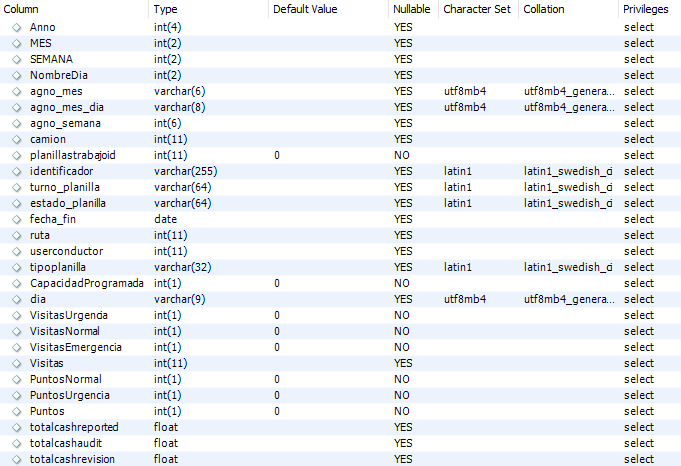Select the turno_planilla column name
681x466 pixels.
coord(65,188)
